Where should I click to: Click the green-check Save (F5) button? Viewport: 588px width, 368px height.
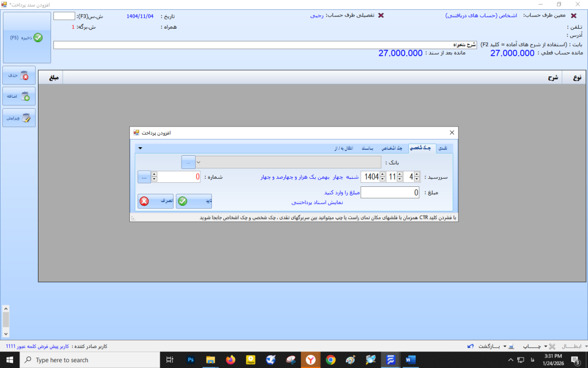27,37
